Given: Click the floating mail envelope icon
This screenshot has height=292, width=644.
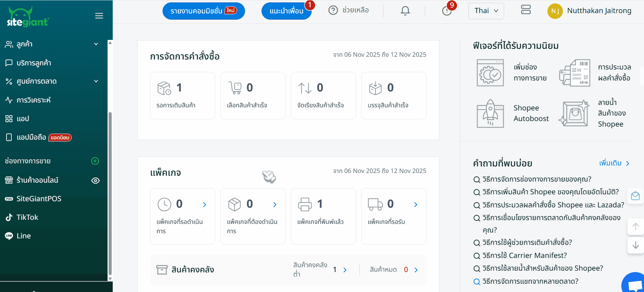Looking at the screenshot, I should pyautogui.click(x=635, y=196).
